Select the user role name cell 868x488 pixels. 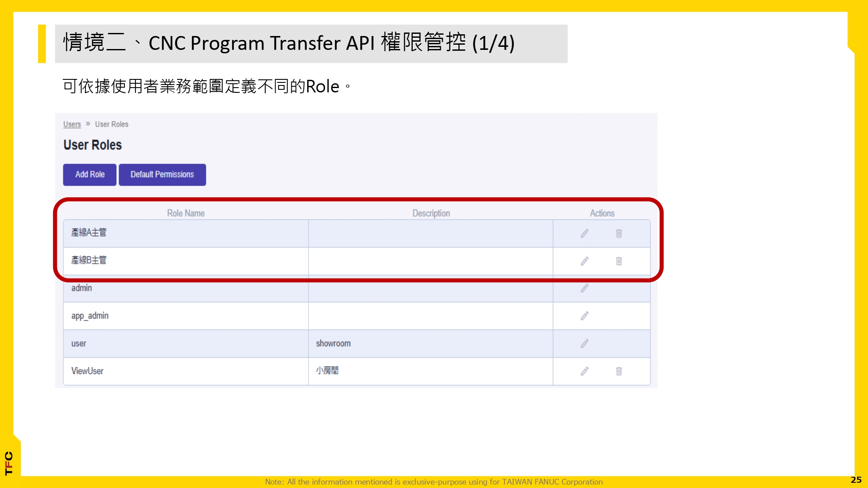186,344
